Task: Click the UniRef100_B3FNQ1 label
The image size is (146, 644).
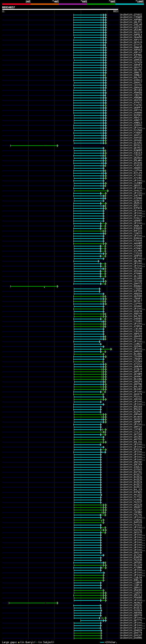Action: 131,55
